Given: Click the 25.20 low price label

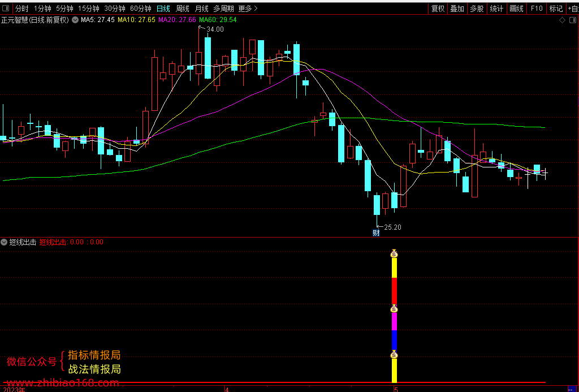Looking at the screenshot, I should pyautogui.click(x=392, y=227).
